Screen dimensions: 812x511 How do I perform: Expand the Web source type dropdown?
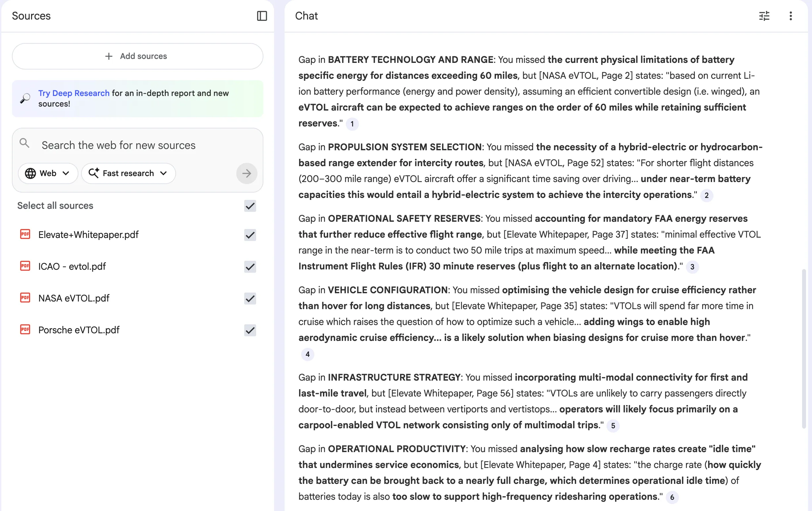(x=48, y=173)
